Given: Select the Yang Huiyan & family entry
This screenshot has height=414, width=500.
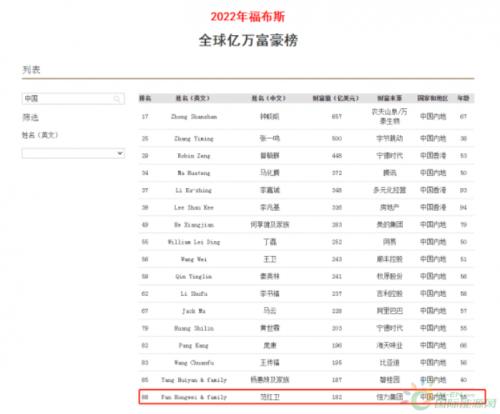Looking at the screenshot, I should point(194,380).
